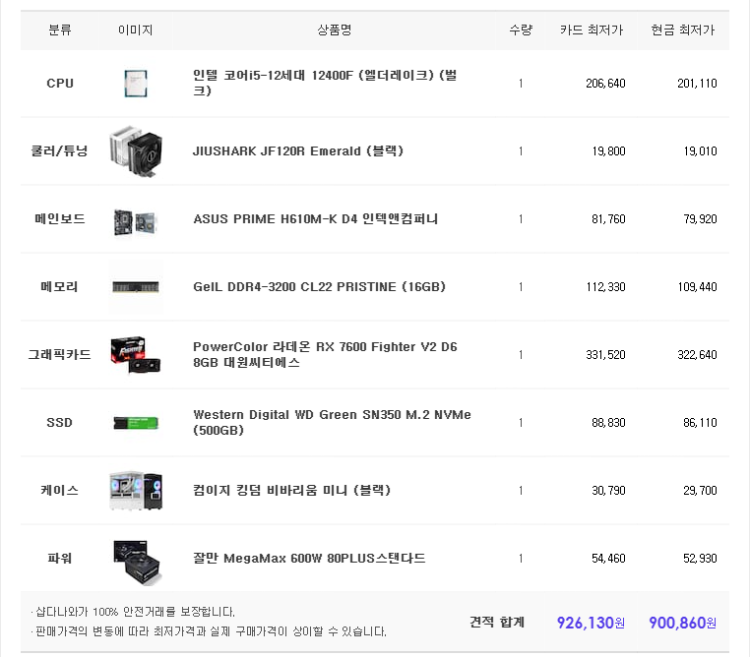This screenshot has width=750, height=657.
Task: Click the 잘만 power supply image
Action: [x=136, y=558]
